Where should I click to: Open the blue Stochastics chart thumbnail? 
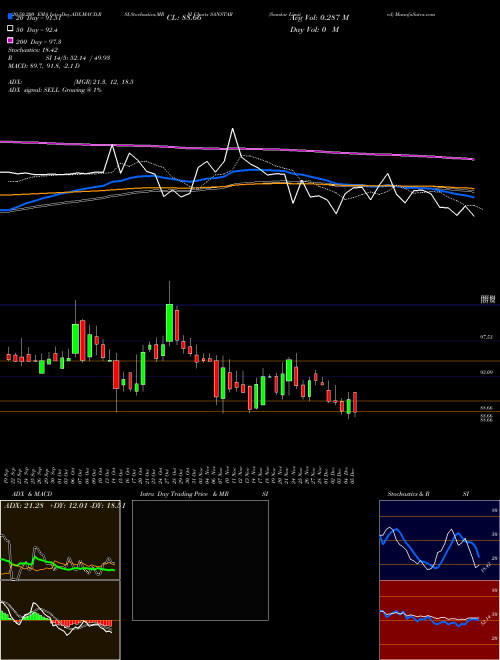tap(439, 540)
